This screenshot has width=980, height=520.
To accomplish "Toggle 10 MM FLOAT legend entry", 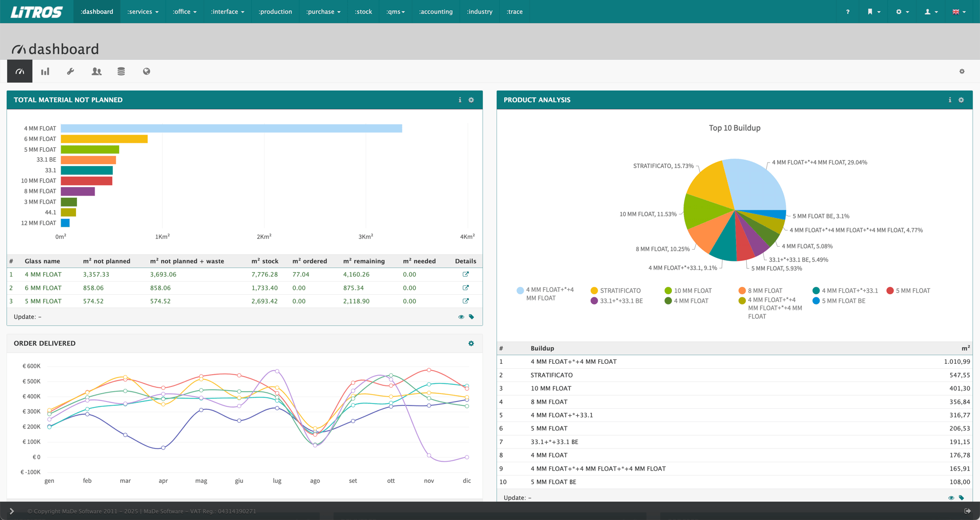I will click(688, 291).
